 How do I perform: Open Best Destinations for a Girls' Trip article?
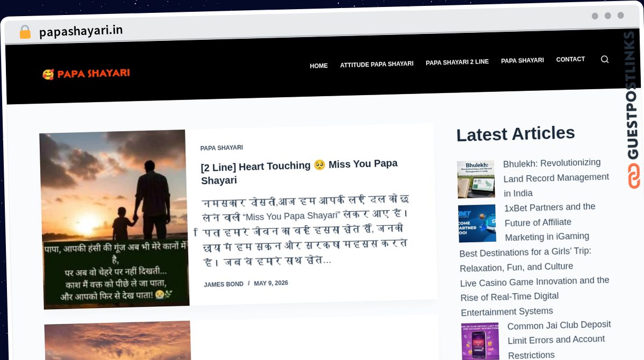pyautogui.click(x=525, y=259)
